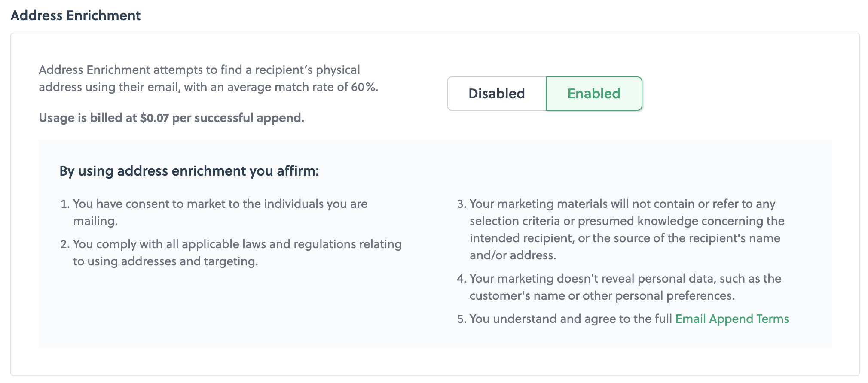Click the list number 1 marker
The image size is (868, 383).
click(x=65, y=204)
